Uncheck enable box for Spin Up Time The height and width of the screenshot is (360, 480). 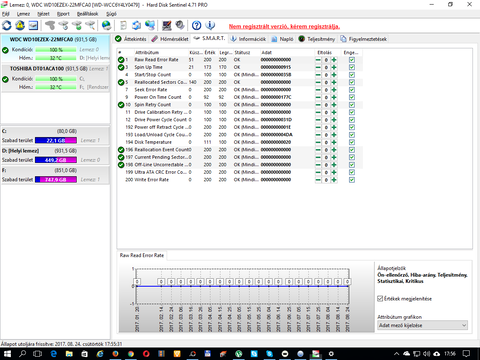[352, 67]
